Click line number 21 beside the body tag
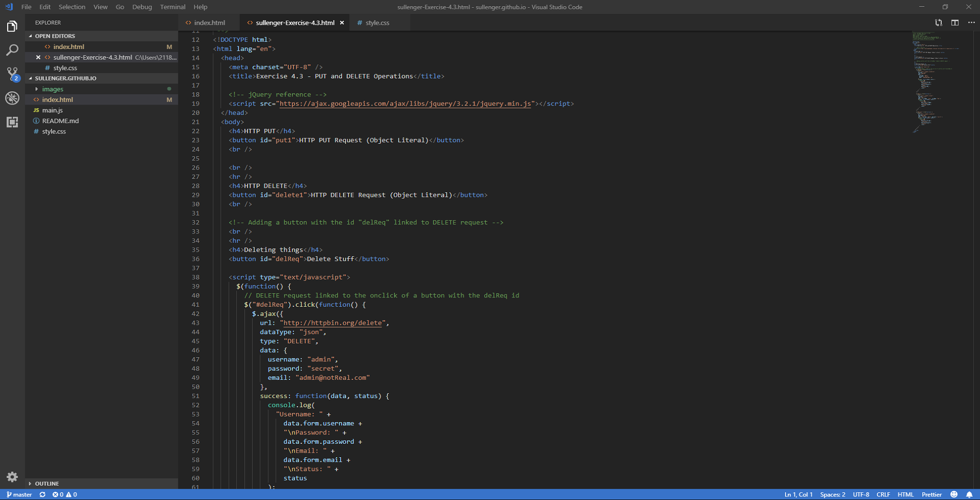The image size is (980, 500). pyautogui.click(x=195, y=122)
